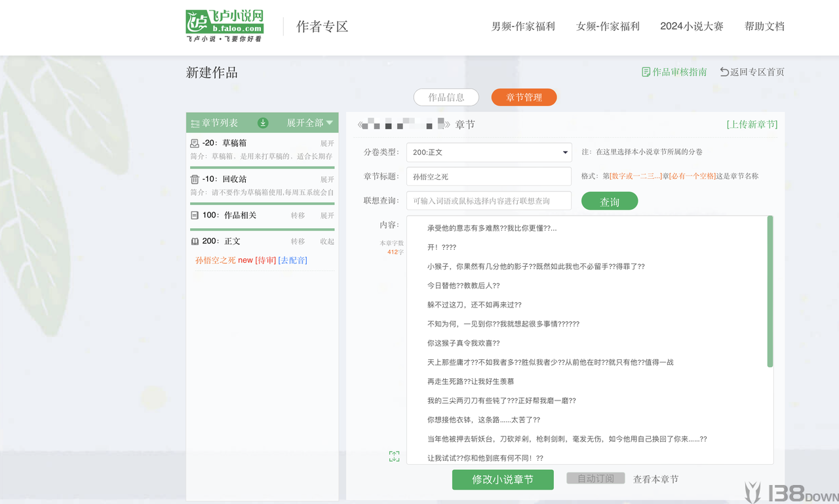Click the 待审 status label
Image resolution: width=839 pixels, height=504 pixels.
tap(265, 260)
